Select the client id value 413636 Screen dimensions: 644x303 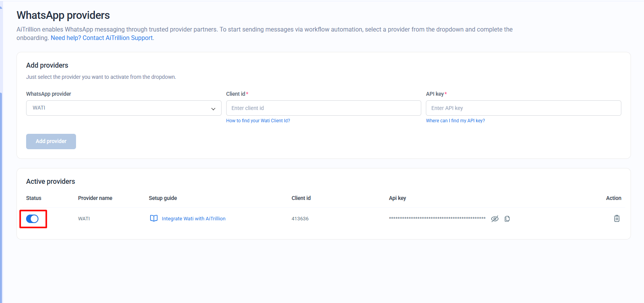pos(300,218)
